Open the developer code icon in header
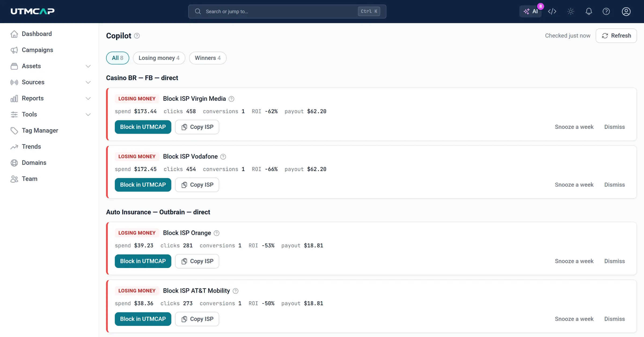This screenshot has height=337, width=644. (x=552, y=11)
